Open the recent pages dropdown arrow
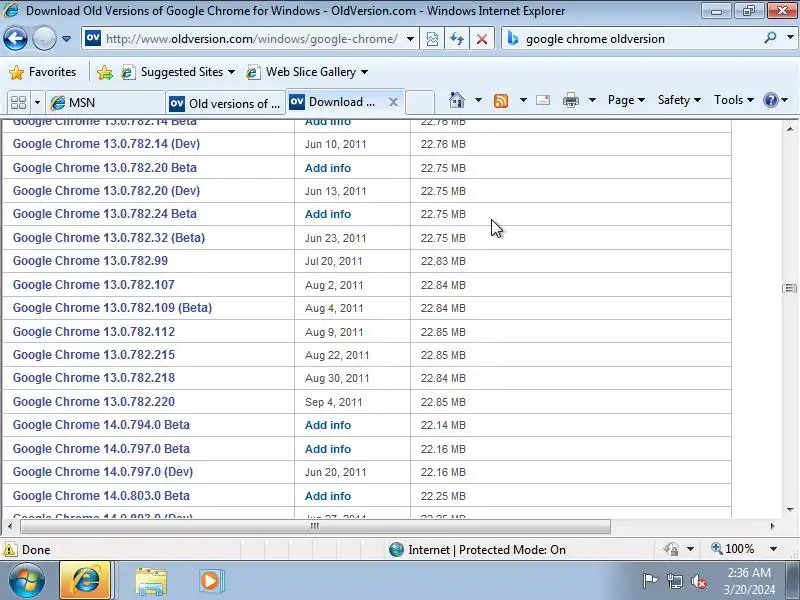The height and width of the screenshot is (600, 800). coord(66,39)
